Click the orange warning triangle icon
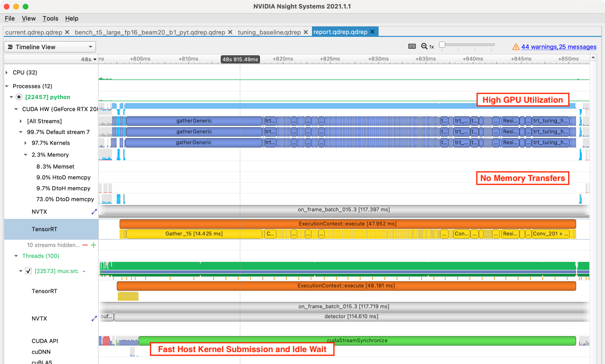 coord(516,47)
